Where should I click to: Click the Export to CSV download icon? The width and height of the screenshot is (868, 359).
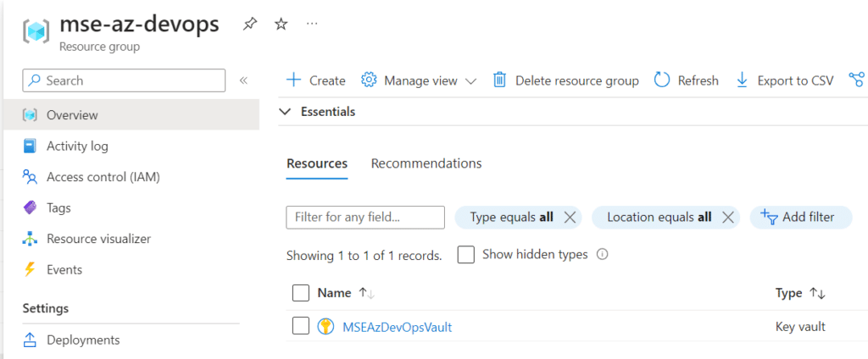742,80
